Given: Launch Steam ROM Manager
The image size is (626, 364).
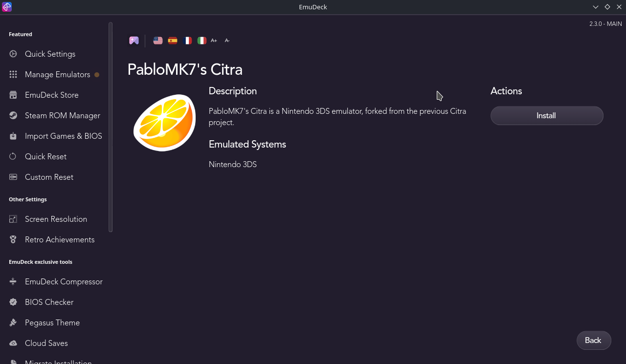Looking at the screenshot, I should (x=63, y=115).
